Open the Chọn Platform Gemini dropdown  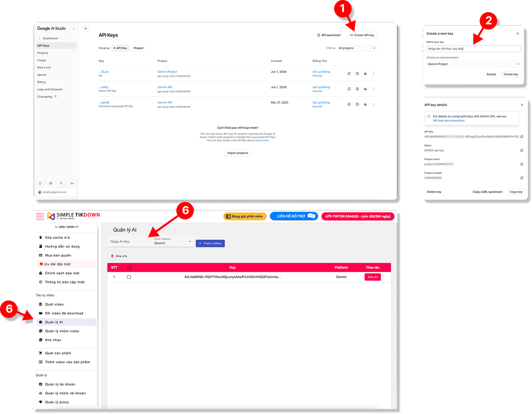[x=173, y=242]
